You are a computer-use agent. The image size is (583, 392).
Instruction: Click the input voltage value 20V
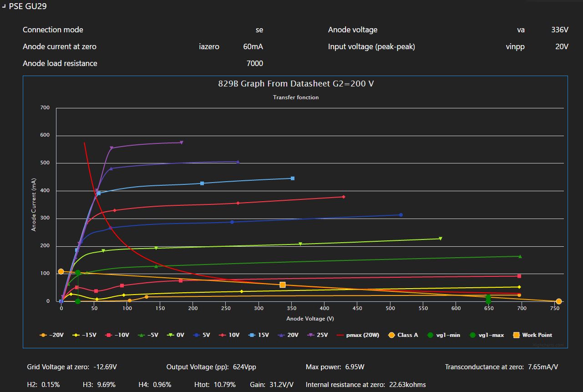coord(562,46)
